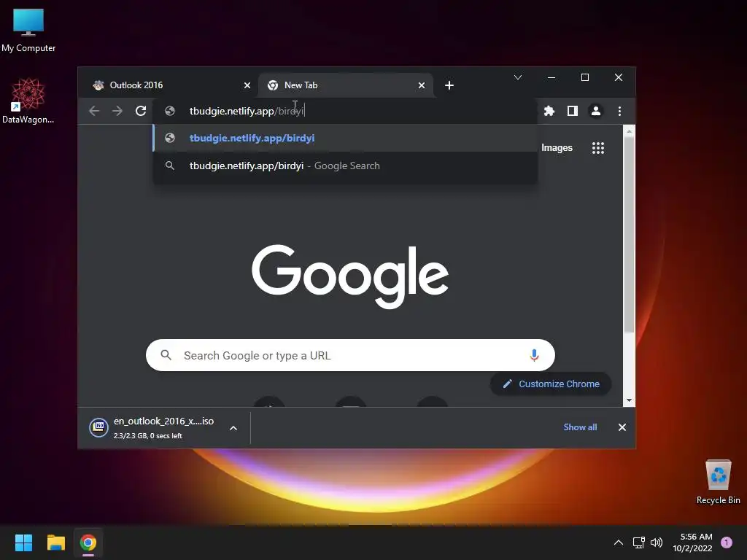
Task: Select the New Tab tab
Action: (x=346, y=85)
